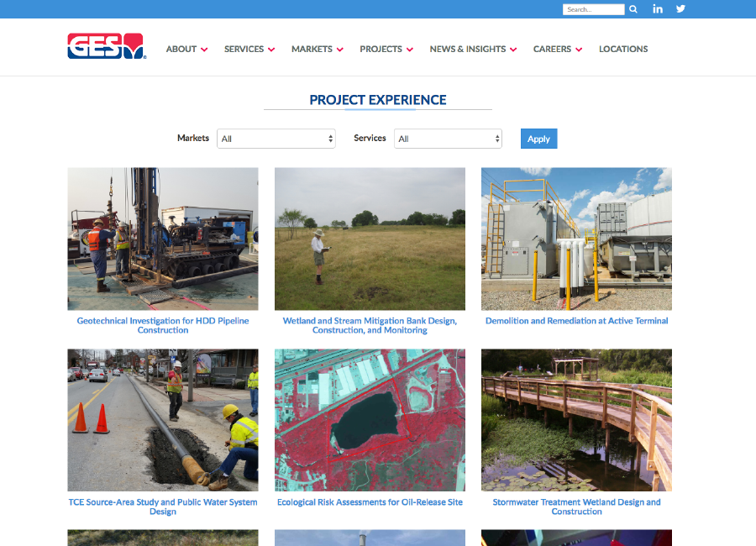Click the terminal equipment thumbnail
The height and width of the screenshot is (546, 756).
pos(576,239)
